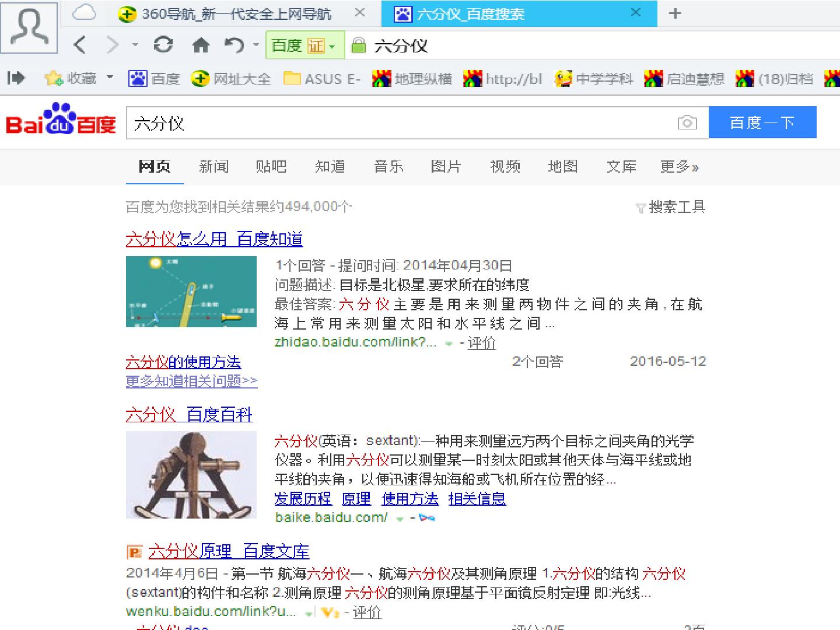Open a new tab with plus icon
The width and height of the screenshot is (840, 630).
pos(675,13)
